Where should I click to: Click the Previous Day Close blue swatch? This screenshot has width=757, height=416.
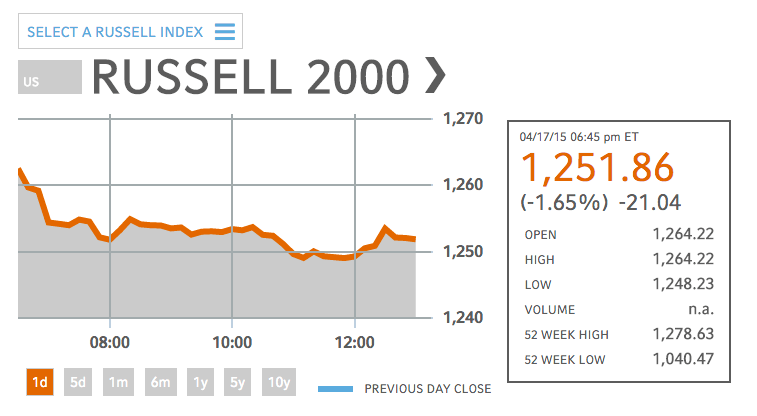coord(335,388)
